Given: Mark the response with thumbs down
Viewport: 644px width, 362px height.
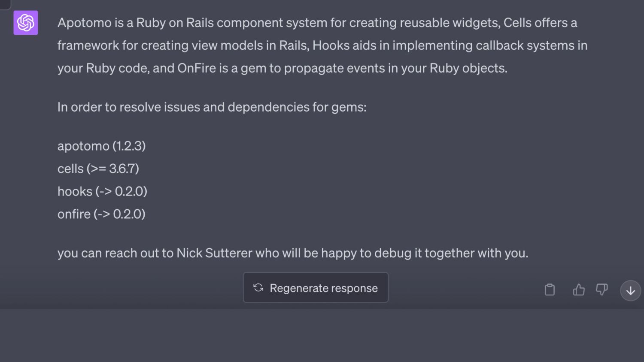Looking at the screenshot, I should [602, 290].
